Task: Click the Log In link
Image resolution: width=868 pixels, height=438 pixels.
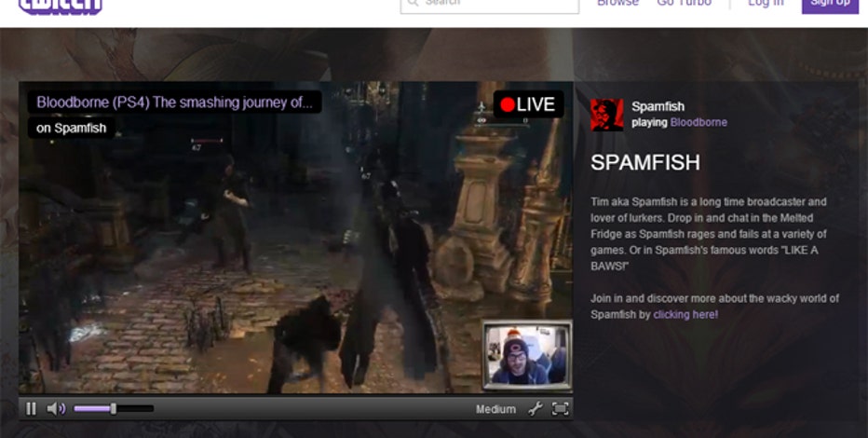Action: [766, 4]
